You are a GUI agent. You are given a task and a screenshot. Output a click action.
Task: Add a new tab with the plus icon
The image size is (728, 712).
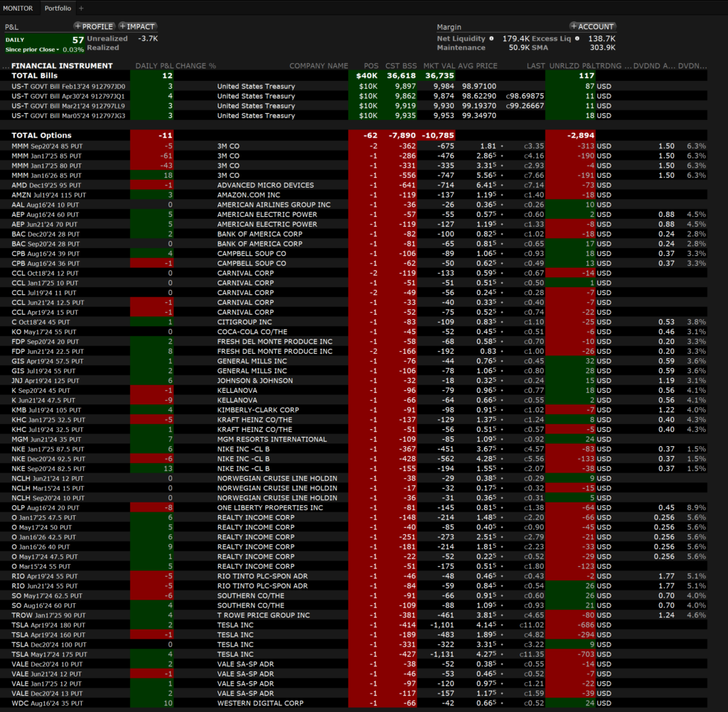81,8
